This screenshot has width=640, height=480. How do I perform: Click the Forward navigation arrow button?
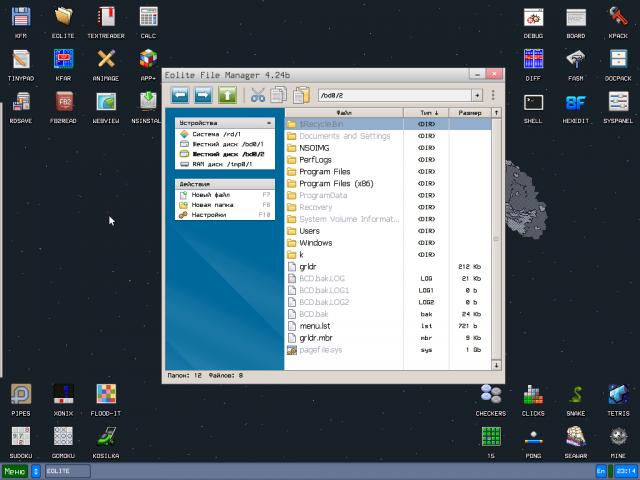pos(203,95)
